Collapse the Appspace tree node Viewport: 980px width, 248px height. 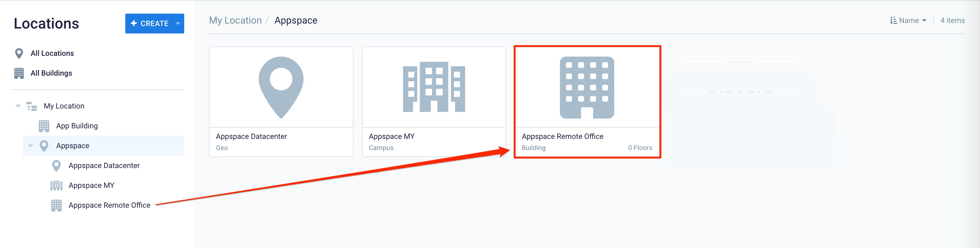[x=30, y=146]
